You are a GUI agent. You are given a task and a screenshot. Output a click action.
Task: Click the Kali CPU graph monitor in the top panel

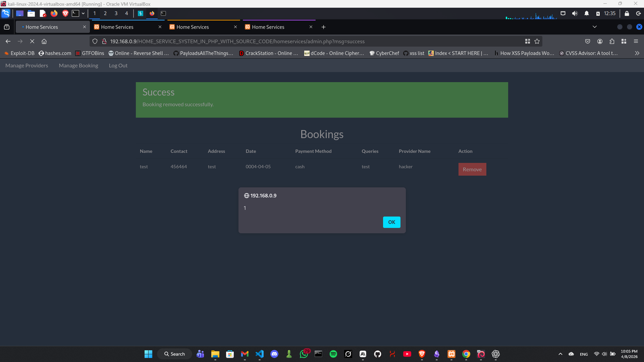coord(531,16)
